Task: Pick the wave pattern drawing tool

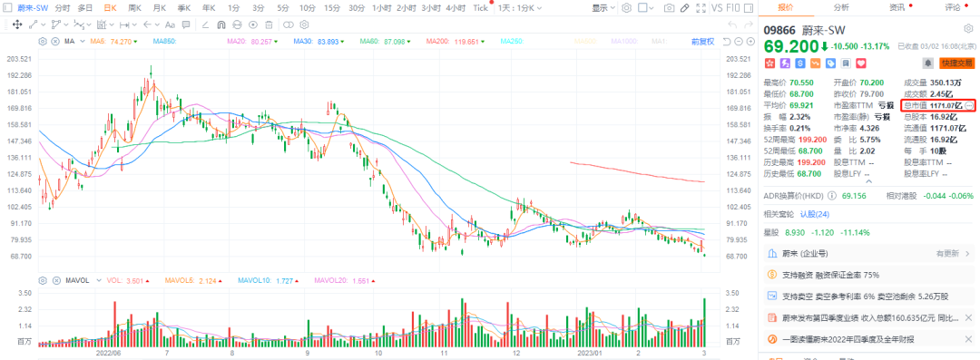Action: coord(79,24)
